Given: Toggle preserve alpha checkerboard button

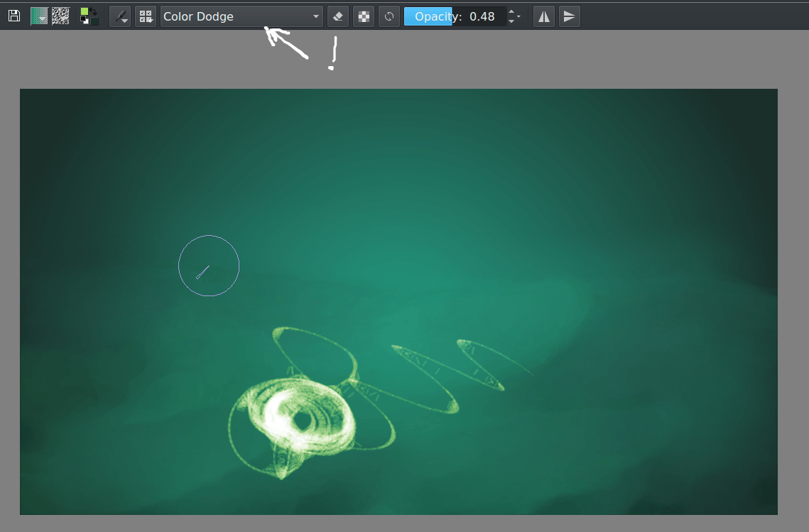Looking at the screenshot, I should coord(364,16).
